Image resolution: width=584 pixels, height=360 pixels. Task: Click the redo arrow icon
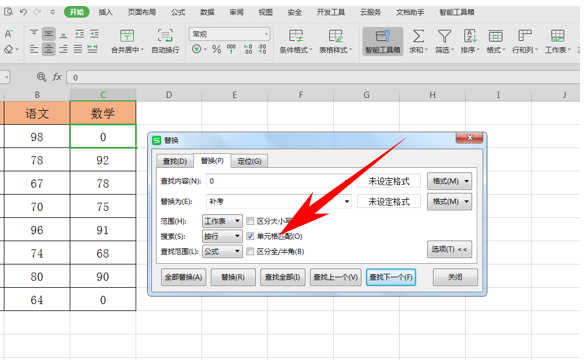coord(37,12)
